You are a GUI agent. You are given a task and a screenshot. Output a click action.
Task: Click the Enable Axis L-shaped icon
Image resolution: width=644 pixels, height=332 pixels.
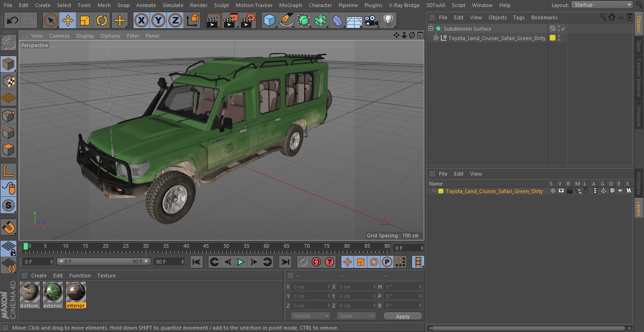[x=8, y=171]
